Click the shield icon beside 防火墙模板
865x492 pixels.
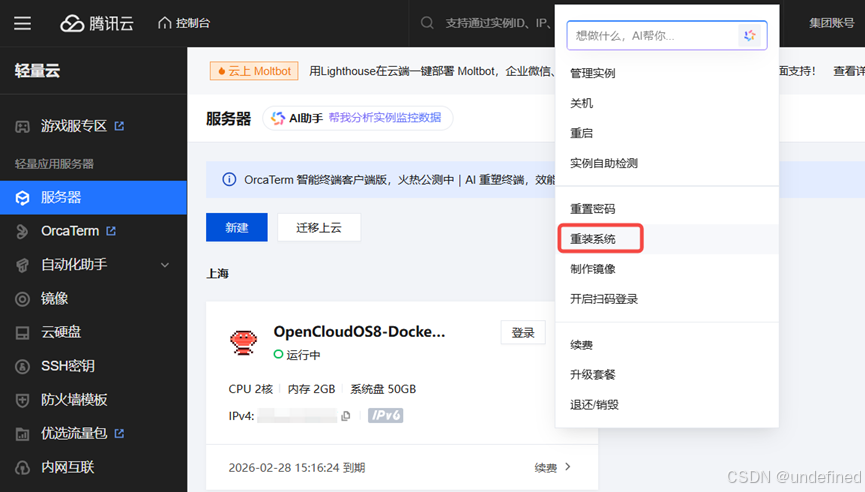(x=22, y=400)
